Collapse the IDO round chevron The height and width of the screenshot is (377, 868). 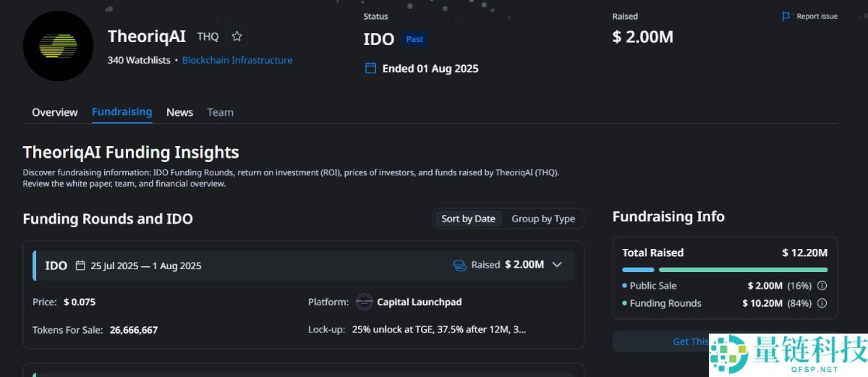coord(557,265)
